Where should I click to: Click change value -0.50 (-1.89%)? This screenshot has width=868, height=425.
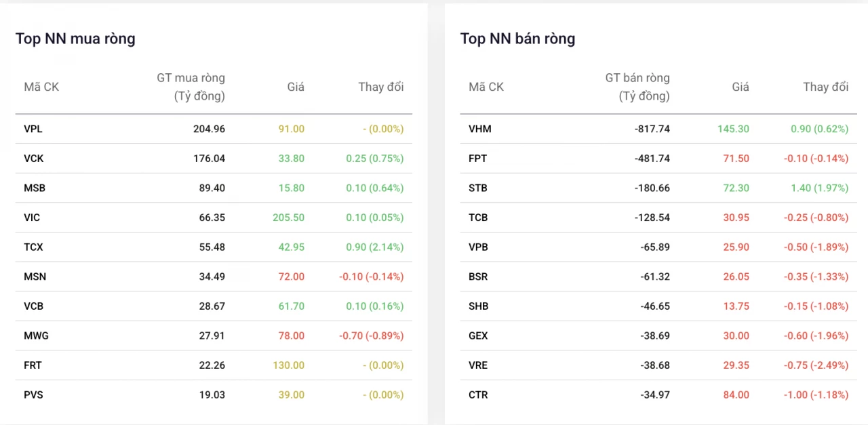[x=815, y=247]
